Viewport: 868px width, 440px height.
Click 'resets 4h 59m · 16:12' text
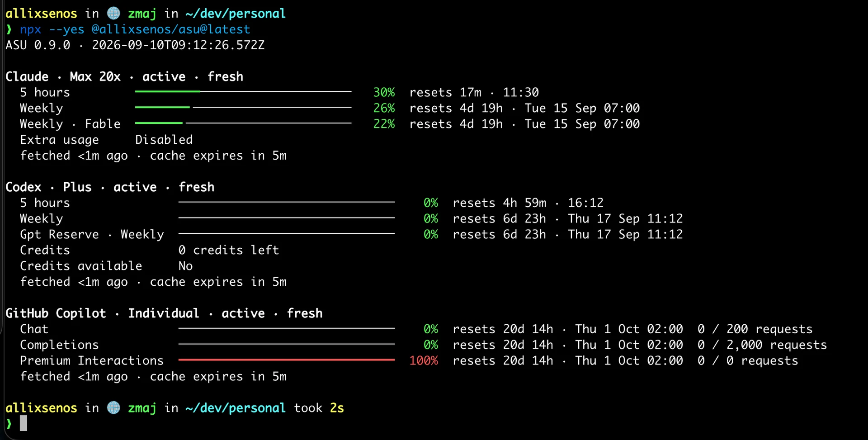[x=528, y=203]
